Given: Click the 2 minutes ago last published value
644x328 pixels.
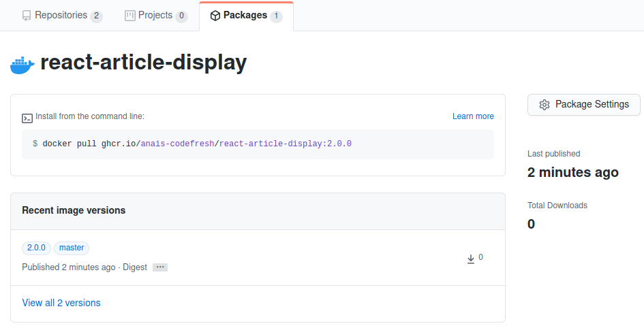Looking at the screenshot, I should coord(573,172).
